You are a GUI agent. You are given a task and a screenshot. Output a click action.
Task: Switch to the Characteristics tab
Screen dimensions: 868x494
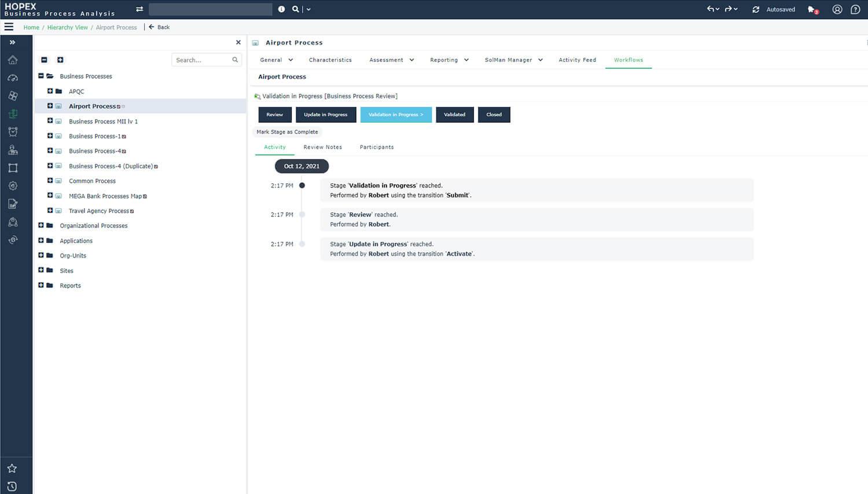pos(330,60)
